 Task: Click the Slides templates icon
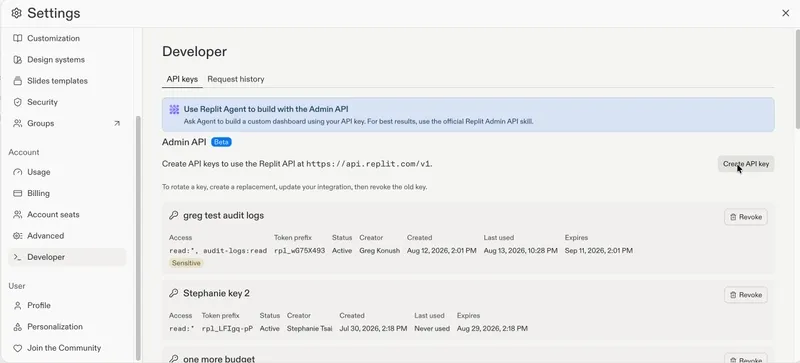[18, 81]
